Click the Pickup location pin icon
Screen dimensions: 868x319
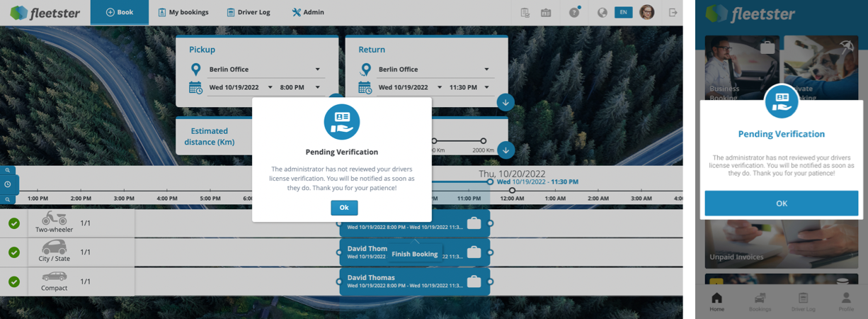(x=196, y=69)
